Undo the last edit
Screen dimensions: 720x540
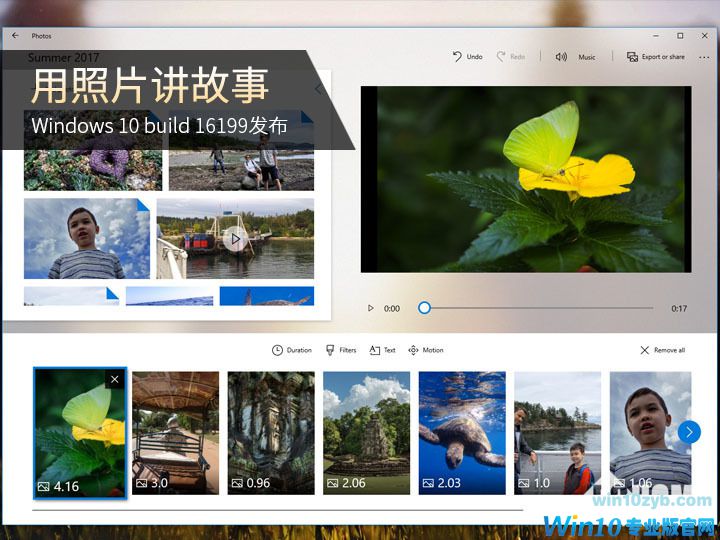(467, 57)
